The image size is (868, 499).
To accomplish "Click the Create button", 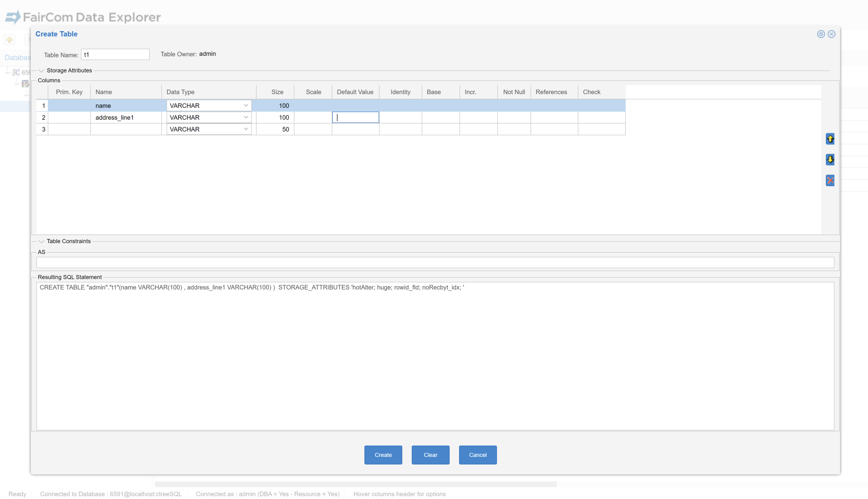I will 383,455.
